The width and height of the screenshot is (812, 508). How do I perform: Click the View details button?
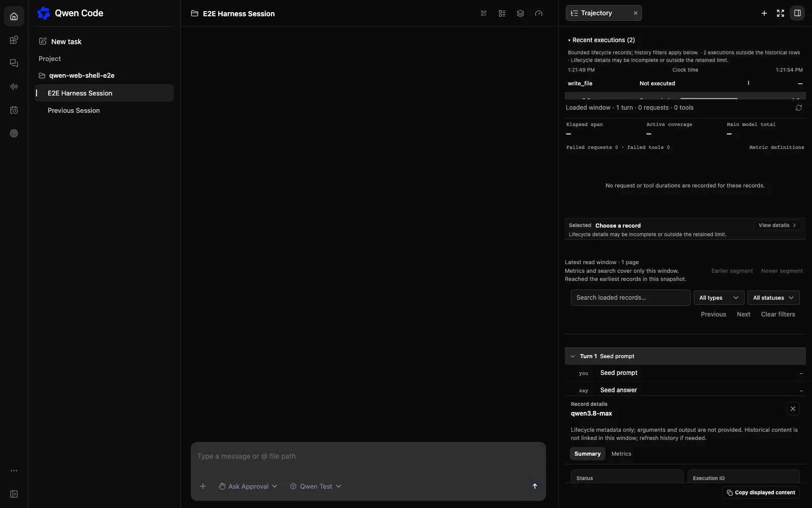(x=777, y=225)
